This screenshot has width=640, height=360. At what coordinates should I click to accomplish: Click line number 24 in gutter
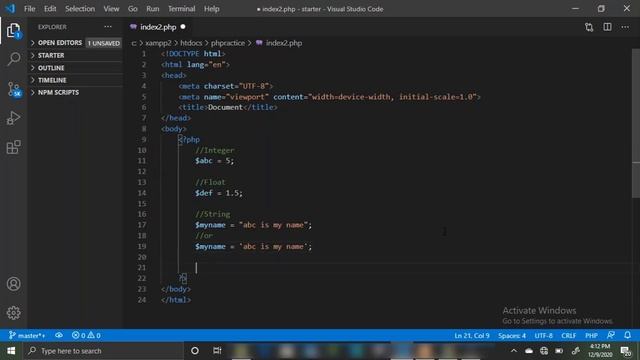point(142,300)
